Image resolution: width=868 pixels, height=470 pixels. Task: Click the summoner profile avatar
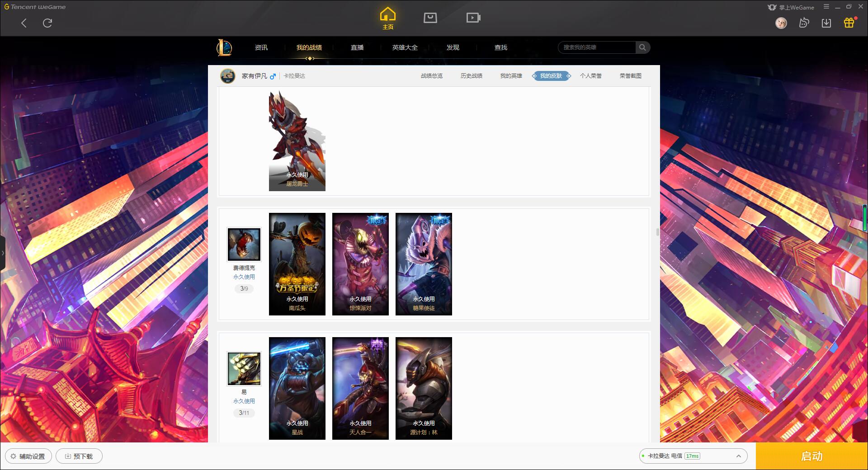(228, 76)
